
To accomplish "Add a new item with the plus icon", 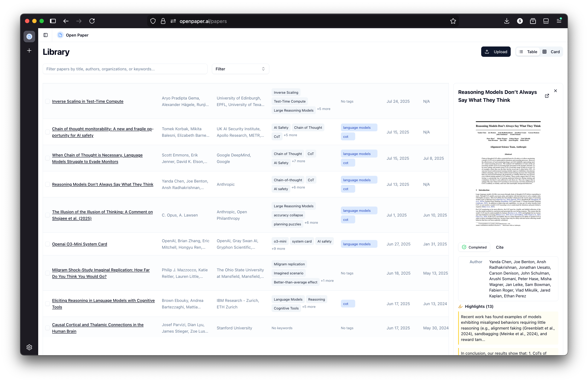I will (29, 51).
